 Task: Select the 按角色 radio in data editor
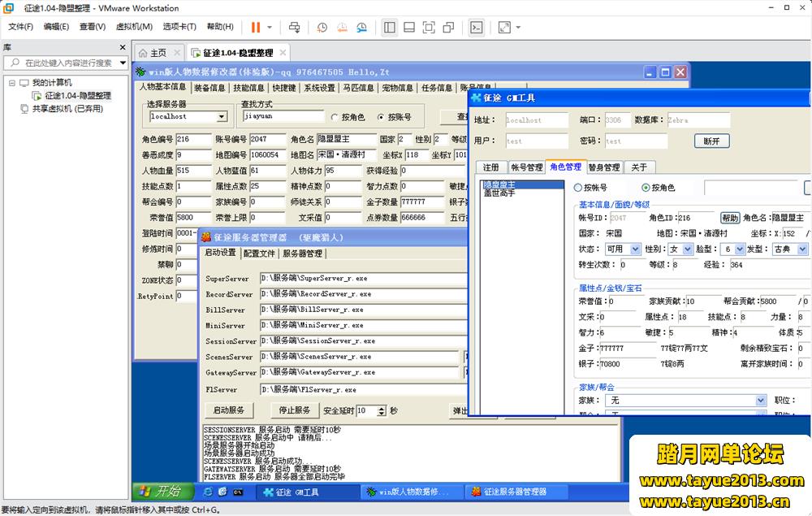pyautogui.click(x=335, y=118)
